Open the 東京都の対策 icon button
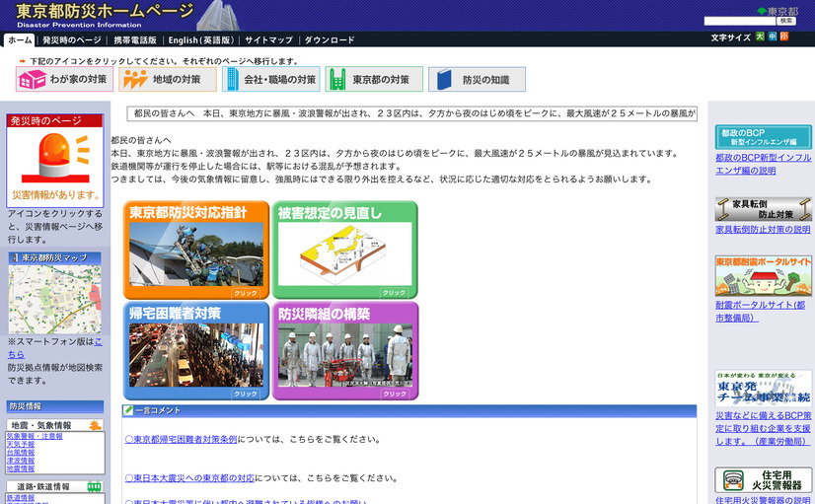Screen dimensions: 815x504 coord(374,79)
